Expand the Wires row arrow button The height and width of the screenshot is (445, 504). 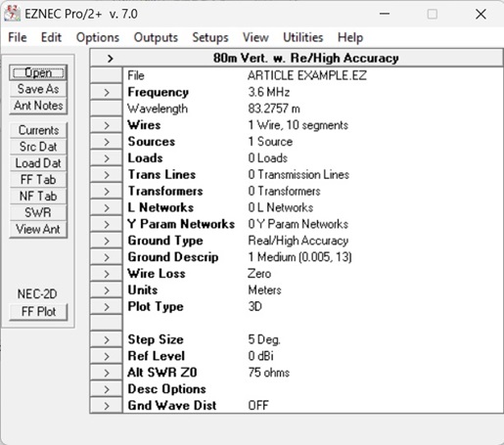(x=107, y=125)
